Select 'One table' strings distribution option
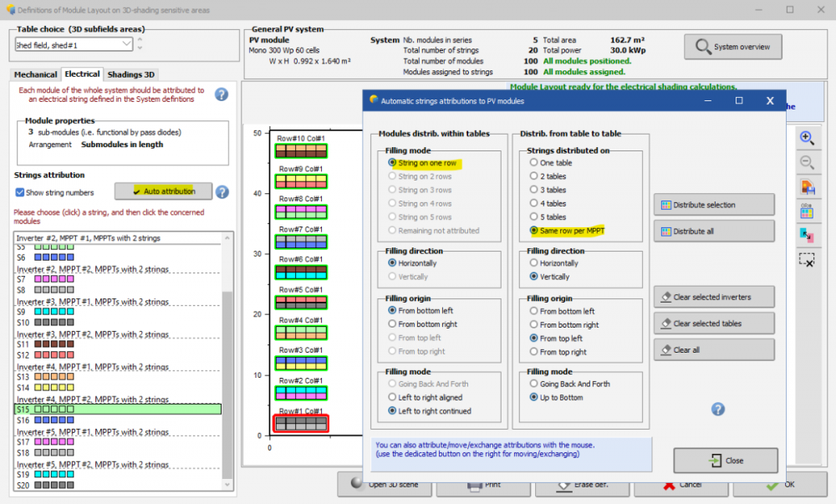 click(x=534, y=163)
